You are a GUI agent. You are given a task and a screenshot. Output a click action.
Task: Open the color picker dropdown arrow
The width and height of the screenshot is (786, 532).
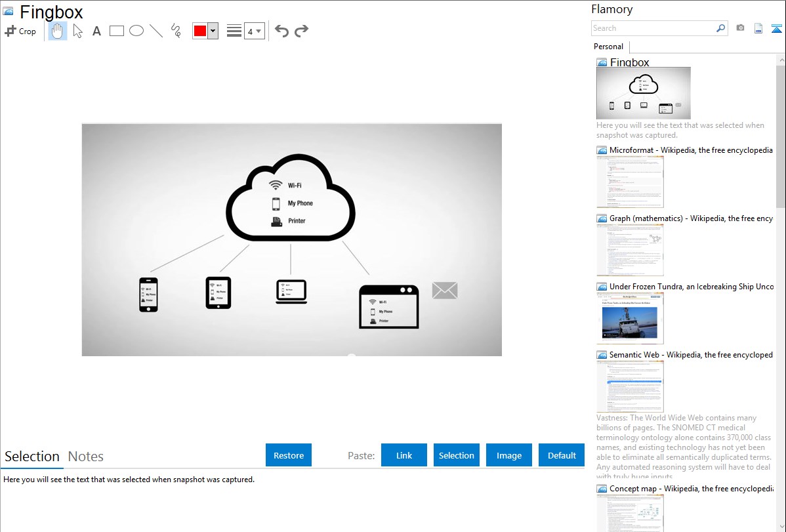pyautogui.click(x=213, y=31)
